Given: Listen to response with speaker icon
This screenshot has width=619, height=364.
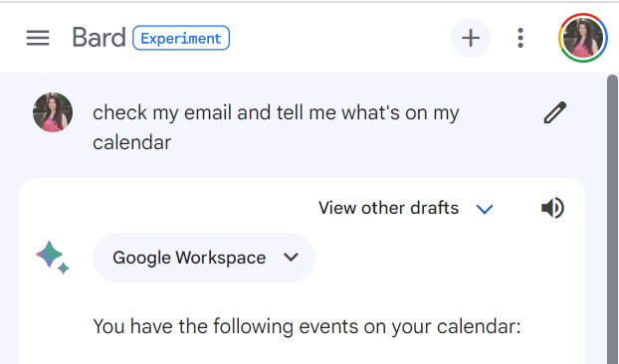Looking at the screenshot, I should point(552,208).
